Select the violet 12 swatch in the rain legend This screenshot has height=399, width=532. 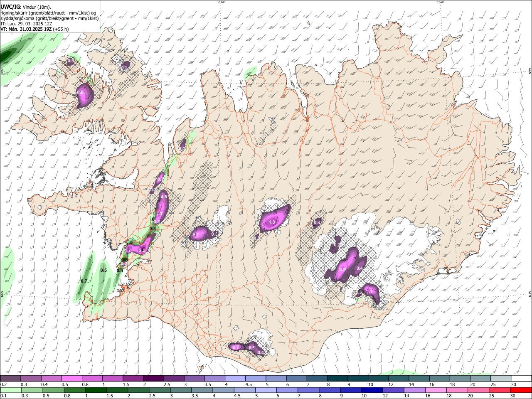(x=393, y=390)
